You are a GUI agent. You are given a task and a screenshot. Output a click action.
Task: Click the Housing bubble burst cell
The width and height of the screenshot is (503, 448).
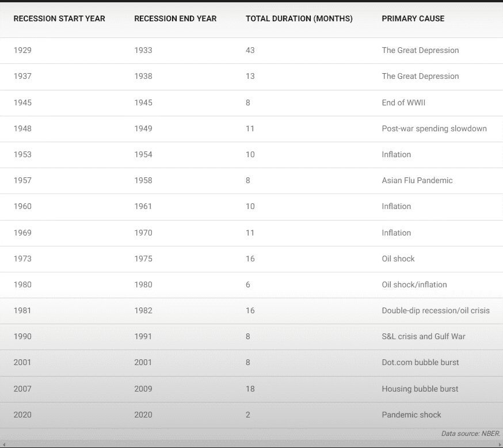[x=420, y=389]
